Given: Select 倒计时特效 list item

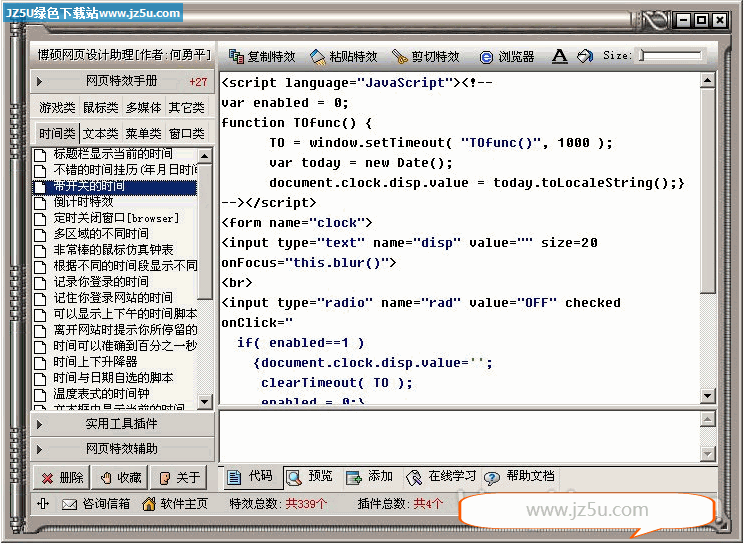Looking at the screenshot, I should [x=114, y=202].
